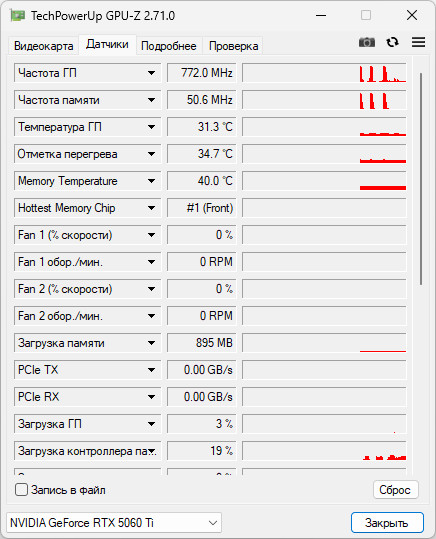Take a screenshot with the camera icon

point(367,42)
